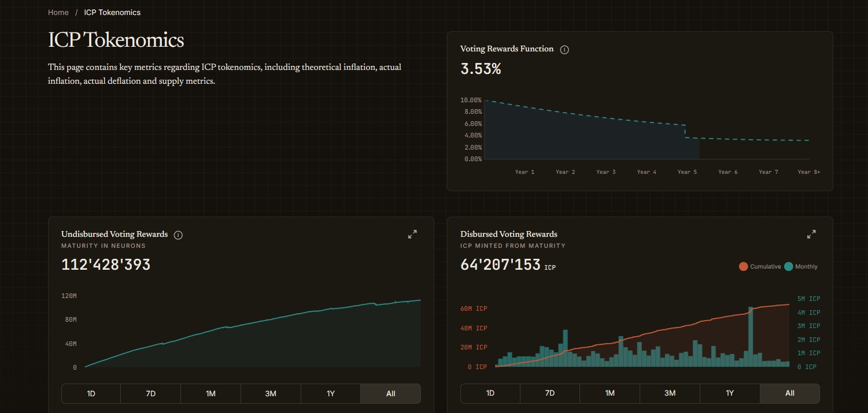Select All range for Undisbursed Voting Rewards
The image size is (868, 413).
391,393
